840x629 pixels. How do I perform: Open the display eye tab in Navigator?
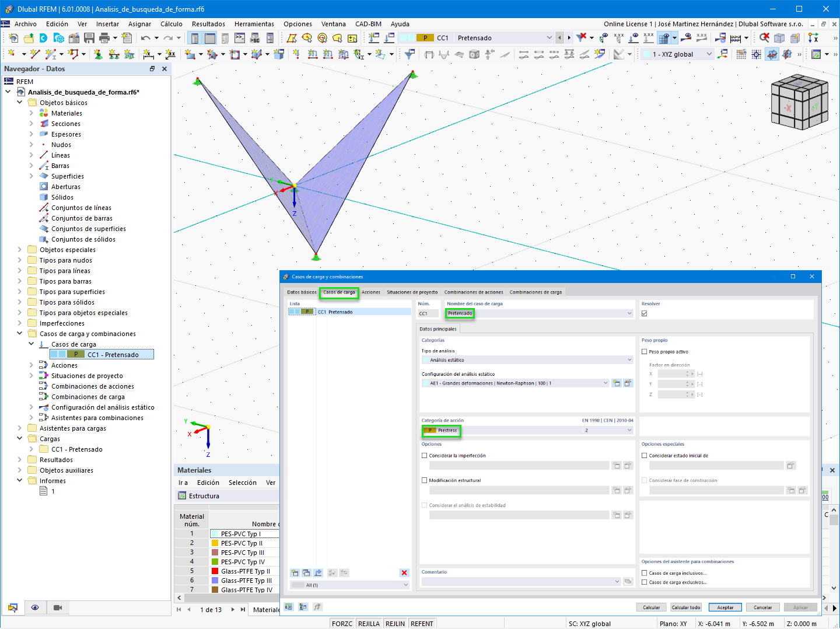coord(35,607)
